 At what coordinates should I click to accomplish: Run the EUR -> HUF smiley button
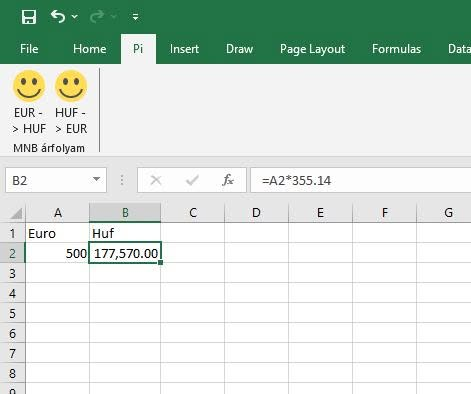click(x=29, y=102)
